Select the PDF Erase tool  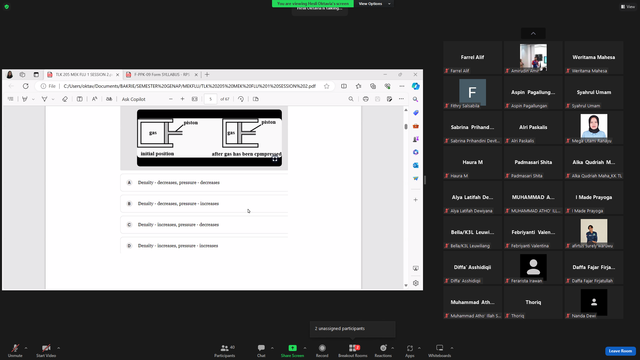pos(65,99)
